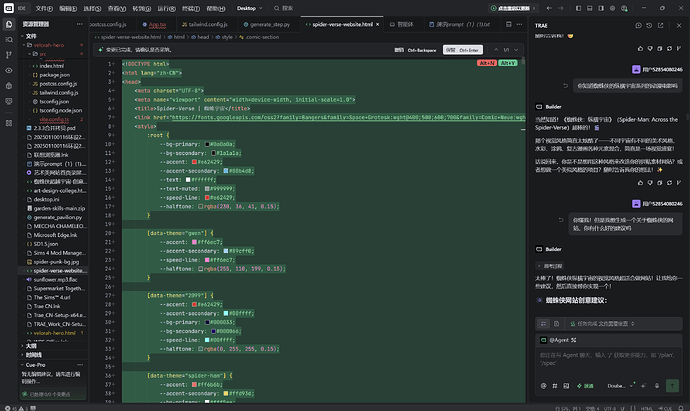Toggle the bottom panel layout button
Viewport: 690px width, 411px height.
tap(590, 8)
